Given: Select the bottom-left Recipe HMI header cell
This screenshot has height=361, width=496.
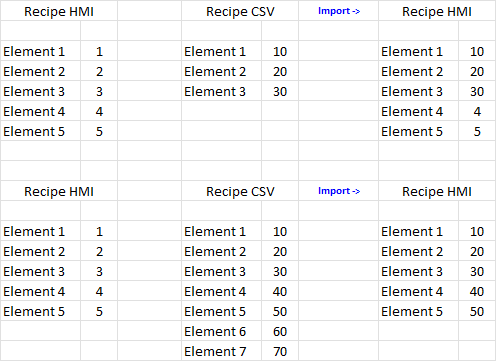Looking at the screenshot, I should [x=59, y=191].
